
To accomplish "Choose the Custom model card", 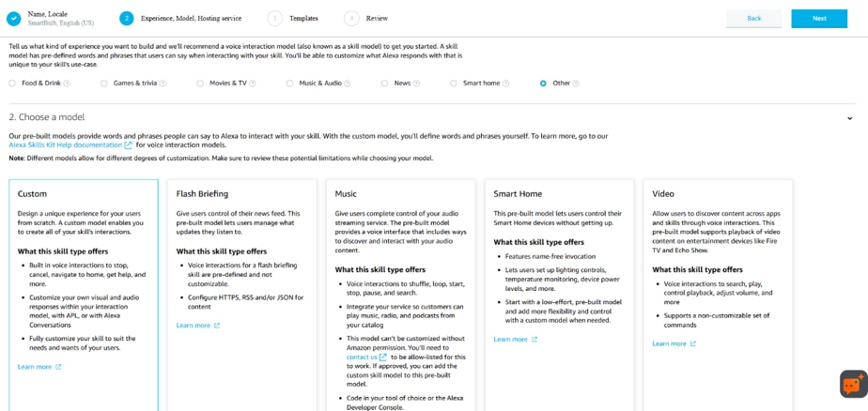I will click(84, 295).
